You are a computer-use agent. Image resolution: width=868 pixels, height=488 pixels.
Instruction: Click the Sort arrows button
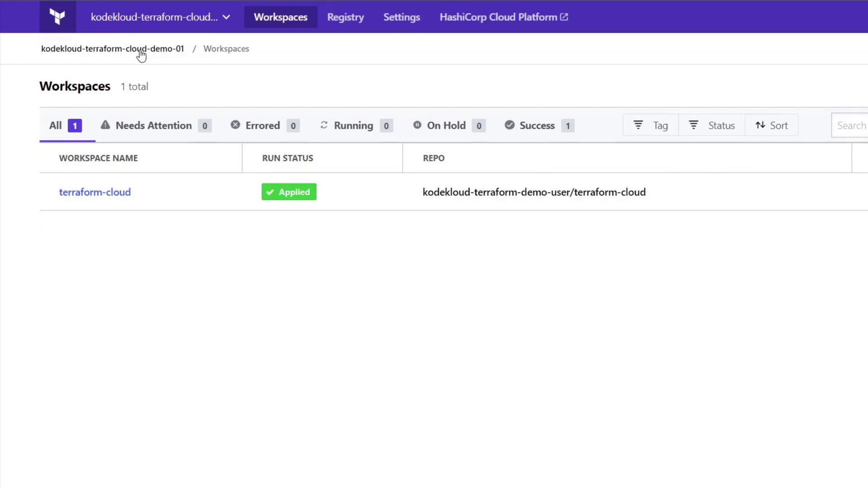pyautogui.click(x=771, y=126)
